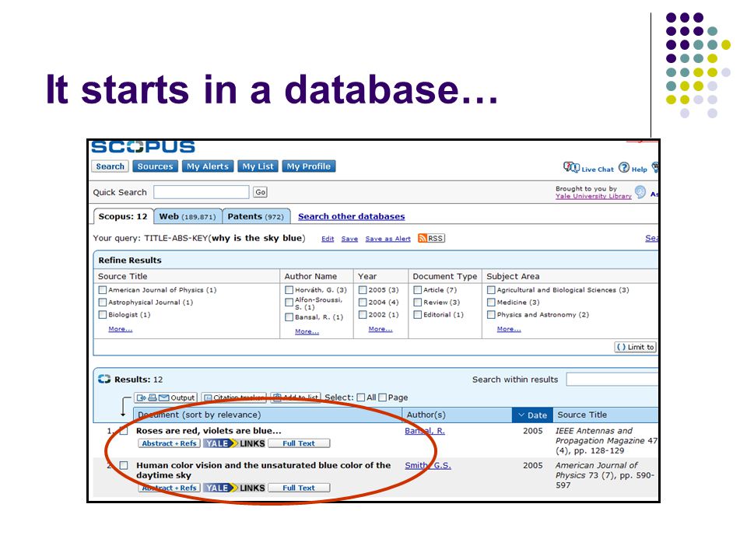Check Physics and Astronomy filter
Screen dimensions: 747x560
point(491,314)
